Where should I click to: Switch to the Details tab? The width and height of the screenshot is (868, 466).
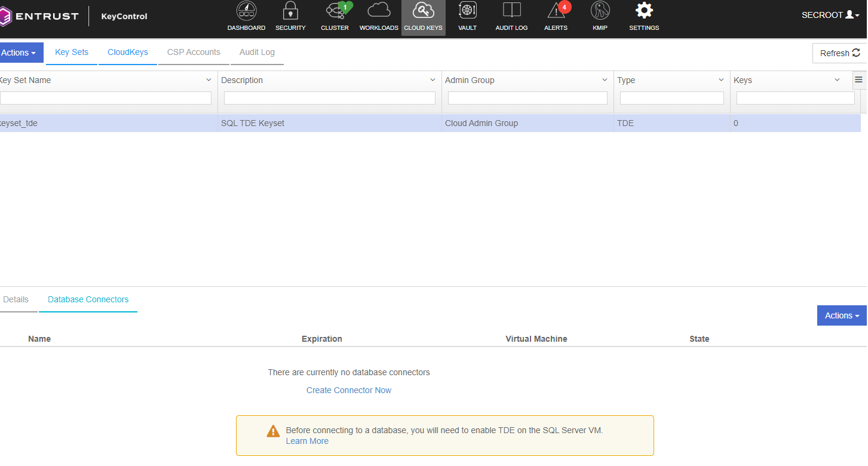[x=16, y=299]
